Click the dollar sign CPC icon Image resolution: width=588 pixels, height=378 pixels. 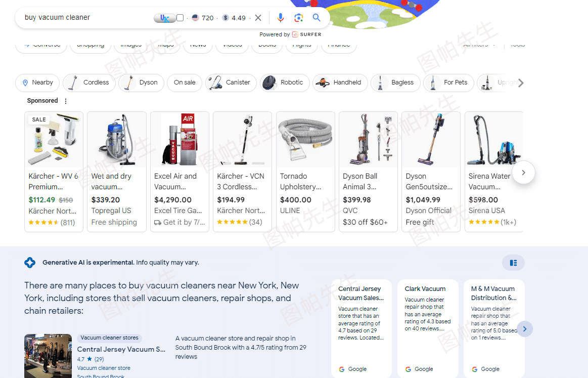coord(225,18)
